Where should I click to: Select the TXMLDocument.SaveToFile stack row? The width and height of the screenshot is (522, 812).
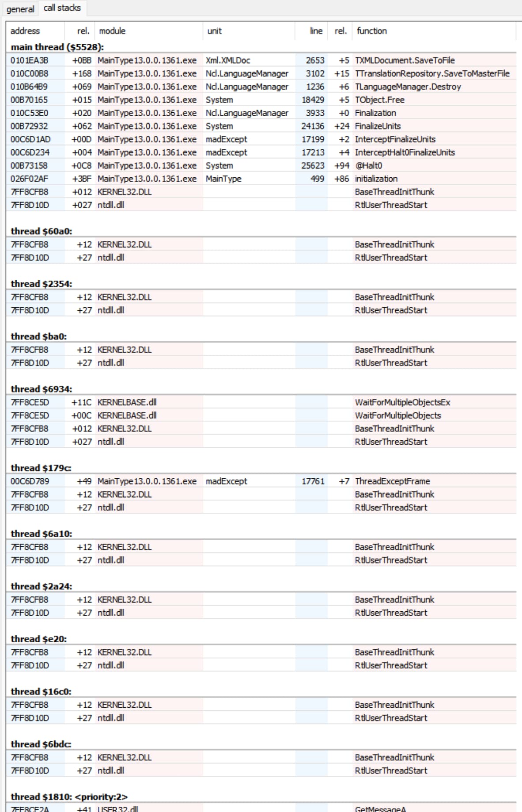(261, 60)
